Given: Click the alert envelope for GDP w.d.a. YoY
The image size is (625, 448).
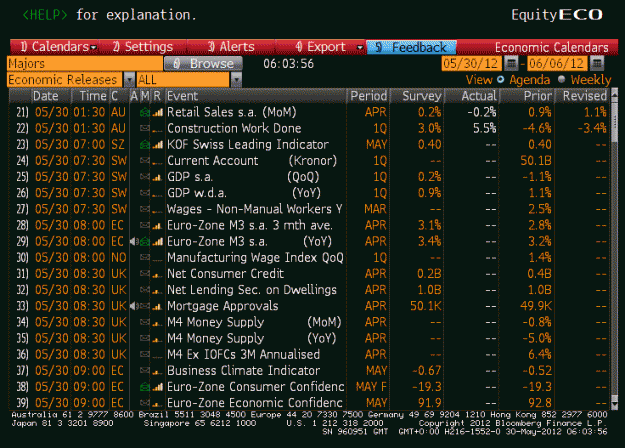Looking at the screenshot, I should tap(145, 193).
